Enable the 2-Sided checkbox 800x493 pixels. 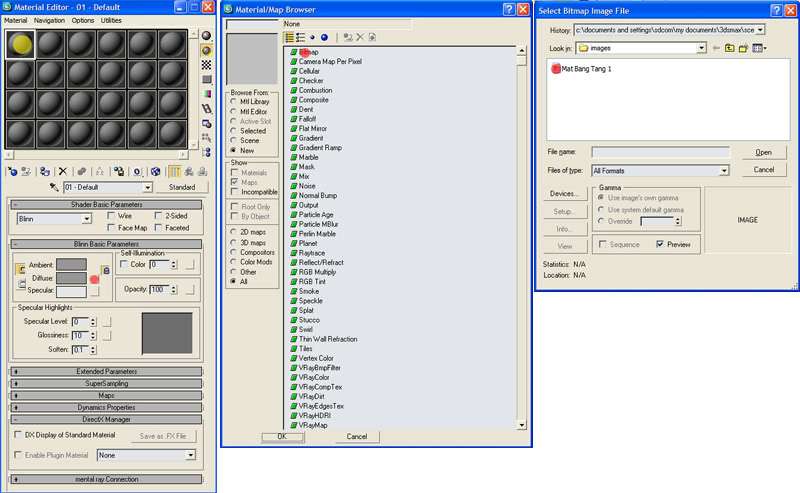(158, 216)
